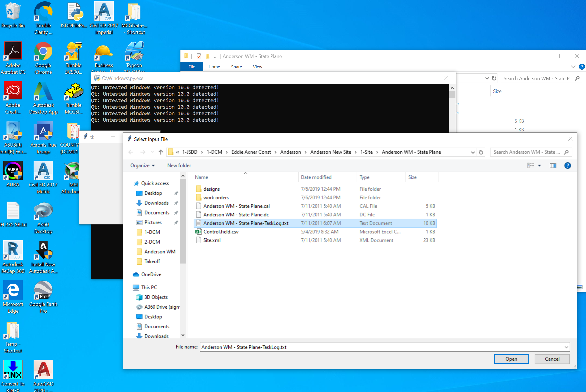The image size is (586, 392).
Task: Open the Home ribbon tab
Action: point(214,67)
